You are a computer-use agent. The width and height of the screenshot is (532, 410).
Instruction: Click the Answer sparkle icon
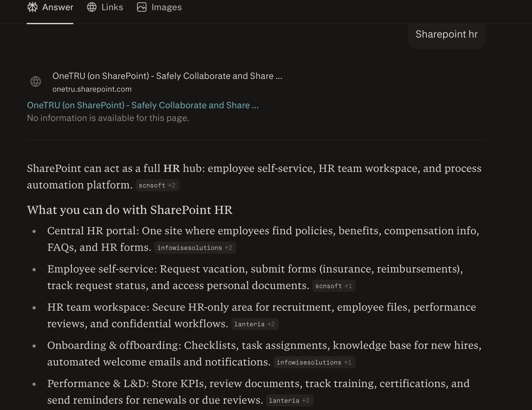[32, 7]
